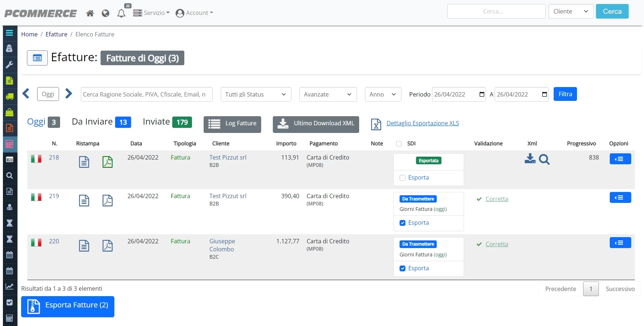
Task: Open the delivery truck sidebar icon
Action: point(9,96)
